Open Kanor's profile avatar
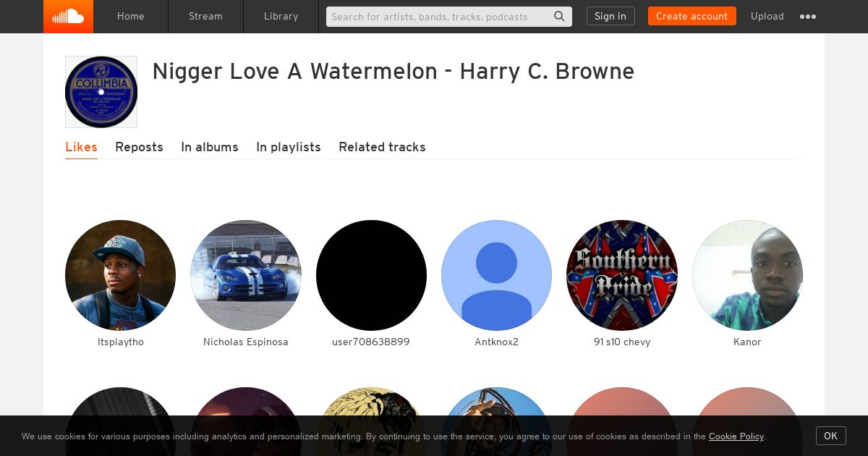Screen dimensions: 868x456 (x=747, y=275)
